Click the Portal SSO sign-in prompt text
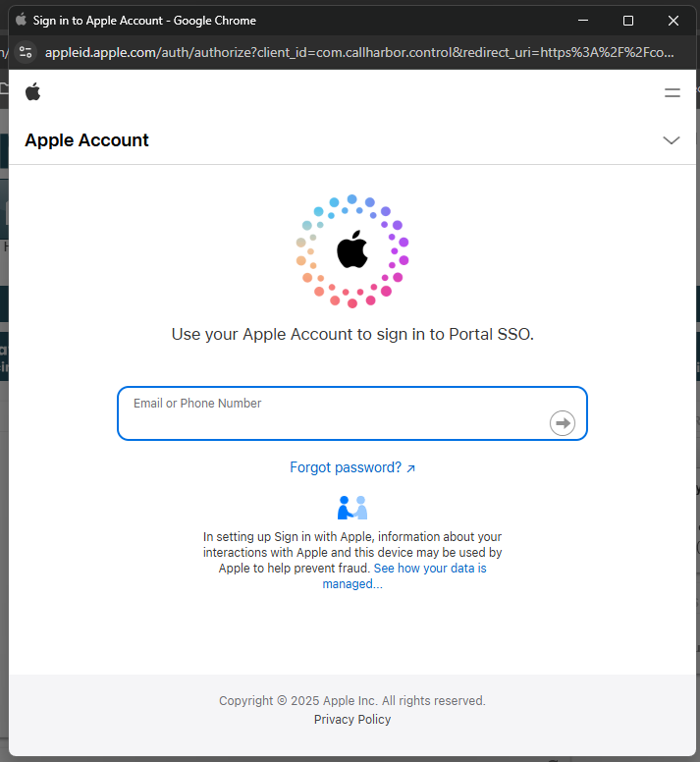 (x=352, y=334)
